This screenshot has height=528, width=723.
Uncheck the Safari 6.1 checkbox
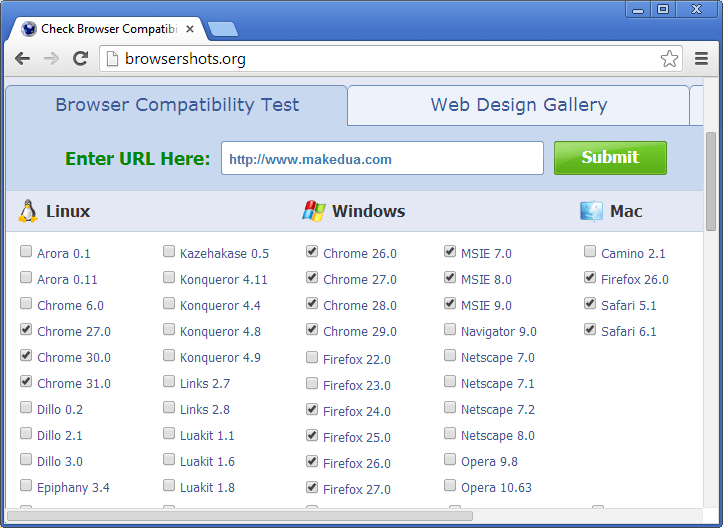pyautogui.click(x=590, y=329)
